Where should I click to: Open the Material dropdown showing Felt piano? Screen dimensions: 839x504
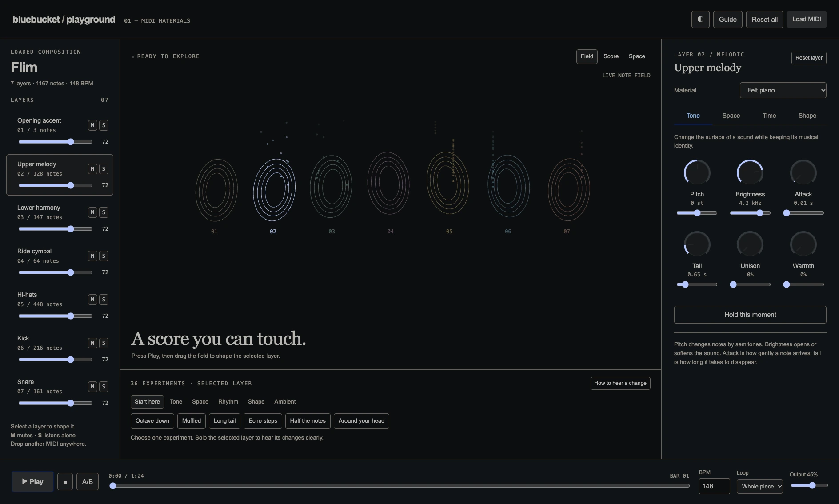(783, 90)
